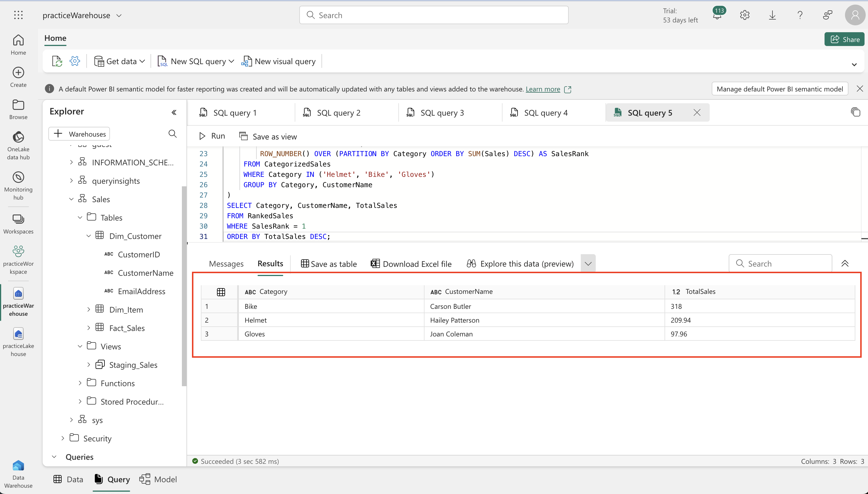This screenshot has height=494, width=868.
Task: Click the Share button
Action: click(x=845, y=39)
